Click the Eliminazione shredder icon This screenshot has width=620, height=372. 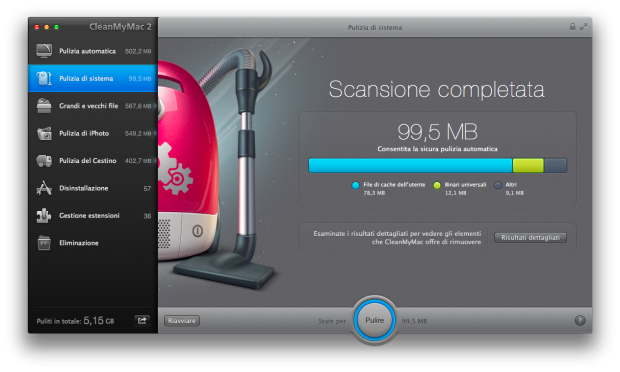tap(44, 243)
